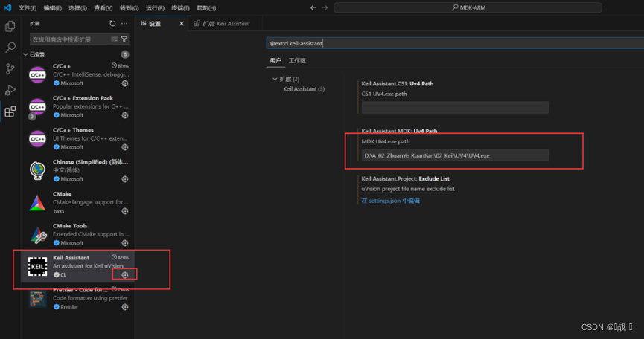644x339 pixels.
Task: Open manage gear for Keil Assistant
Action: coord(125,274)
